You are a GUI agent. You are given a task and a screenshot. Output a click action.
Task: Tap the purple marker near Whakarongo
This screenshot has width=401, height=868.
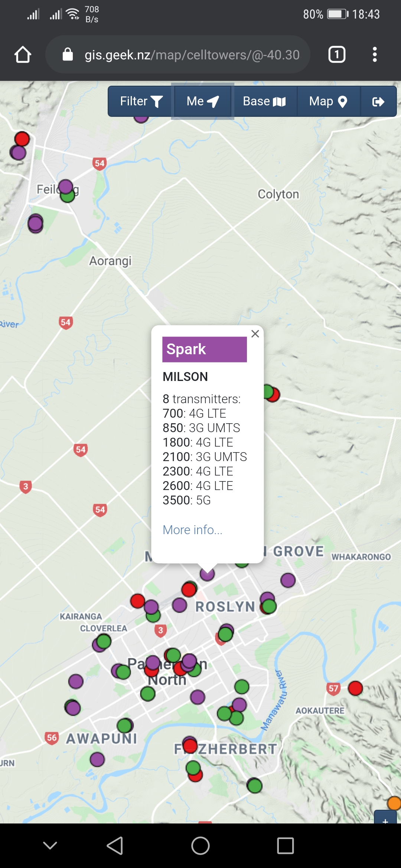288,580
